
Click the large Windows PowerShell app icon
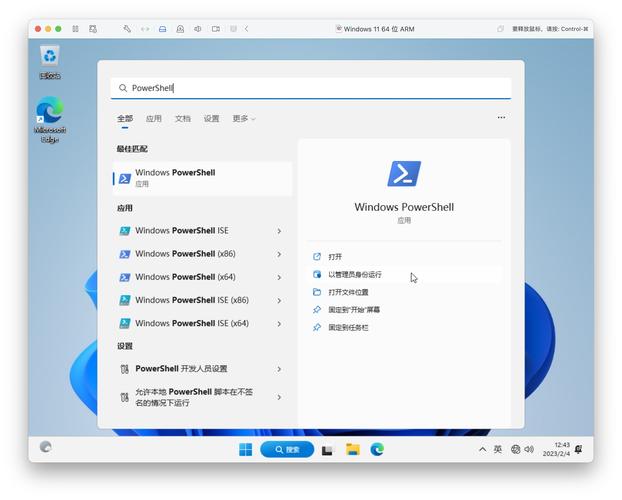(404, 173)
